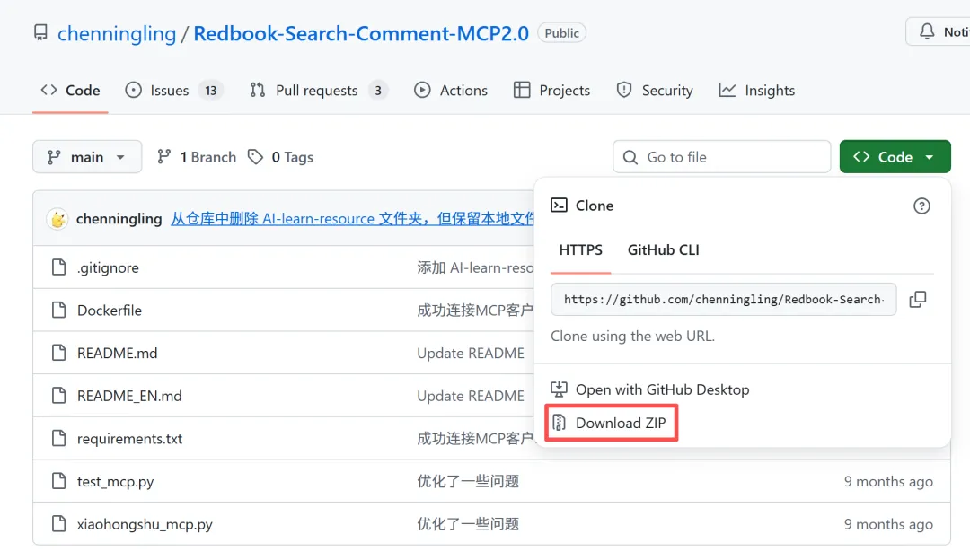The height and width of the screenshot is (560, 970).
Task: Copy the clone URL to clipboard
Action: 918,299
